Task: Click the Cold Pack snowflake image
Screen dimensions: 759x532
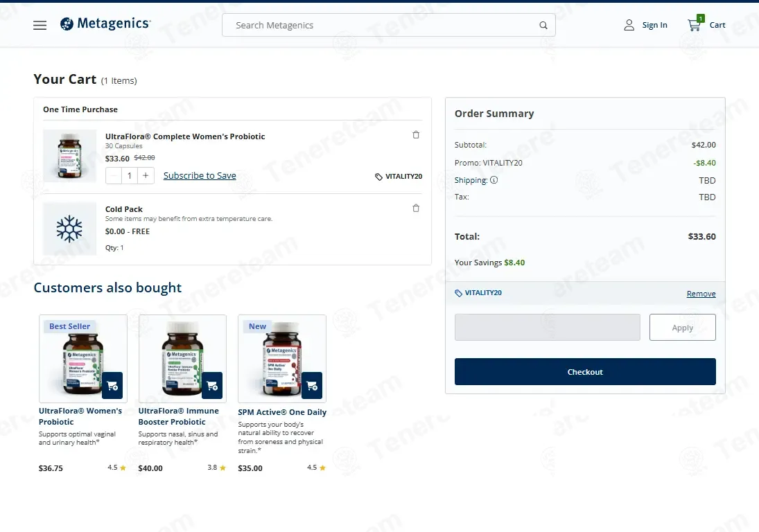Action: [x=70, y=229]
